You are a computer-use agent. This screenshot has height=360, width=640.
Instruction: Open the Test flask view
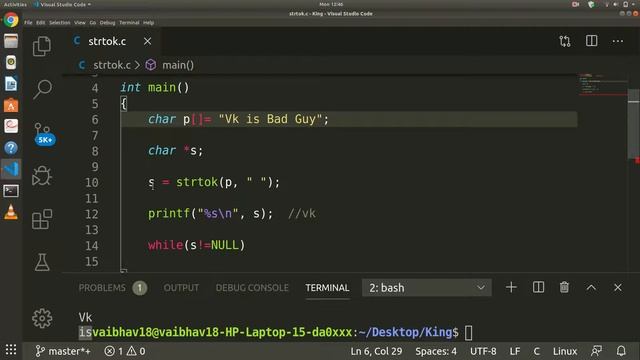(42, 262)
